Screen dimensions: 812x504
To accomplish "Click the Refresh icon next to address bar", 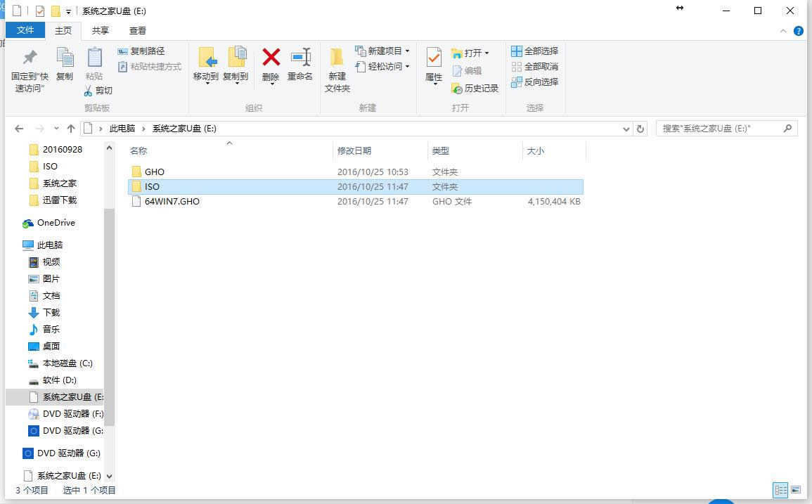I will (x=640, y=129).
